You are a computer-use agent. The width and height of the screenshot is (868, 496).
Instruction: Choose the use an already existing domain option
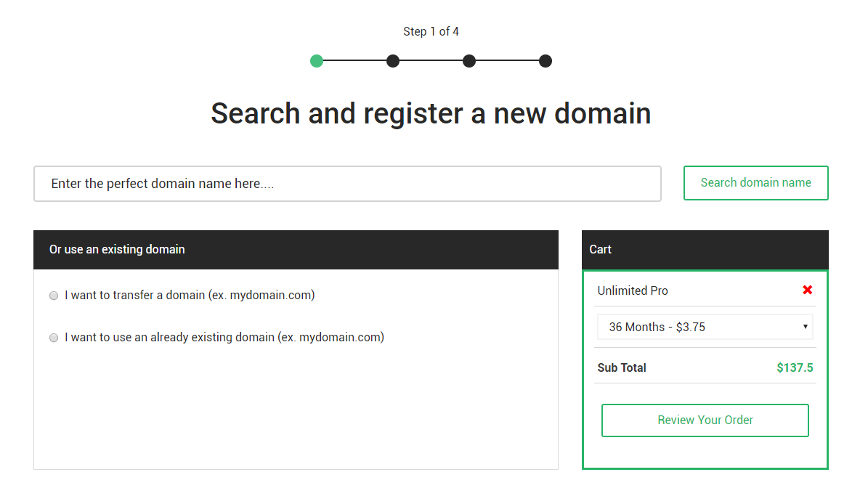tap(54, 338)
